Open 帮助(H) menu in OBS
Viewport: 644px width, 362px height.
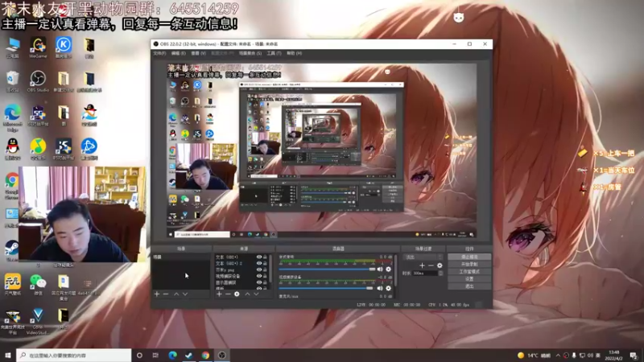click(x=294, y=53)
